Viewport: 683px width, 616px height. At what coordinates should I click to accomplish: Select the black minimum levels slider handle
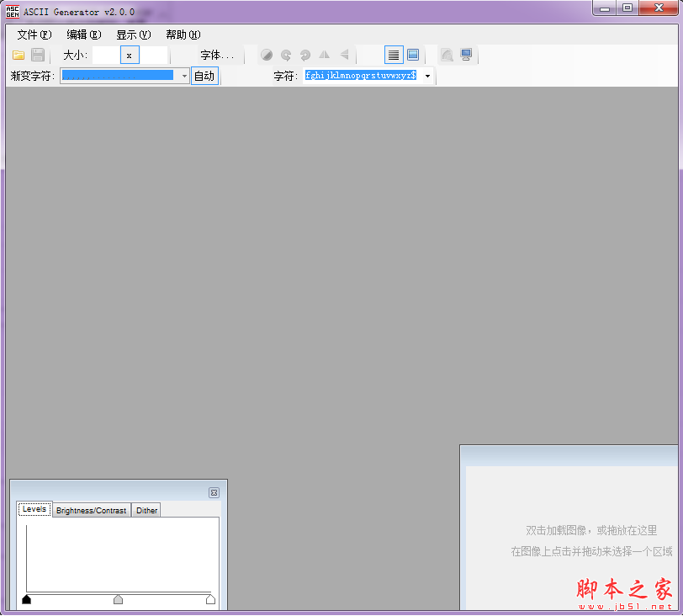click(27, 599)
